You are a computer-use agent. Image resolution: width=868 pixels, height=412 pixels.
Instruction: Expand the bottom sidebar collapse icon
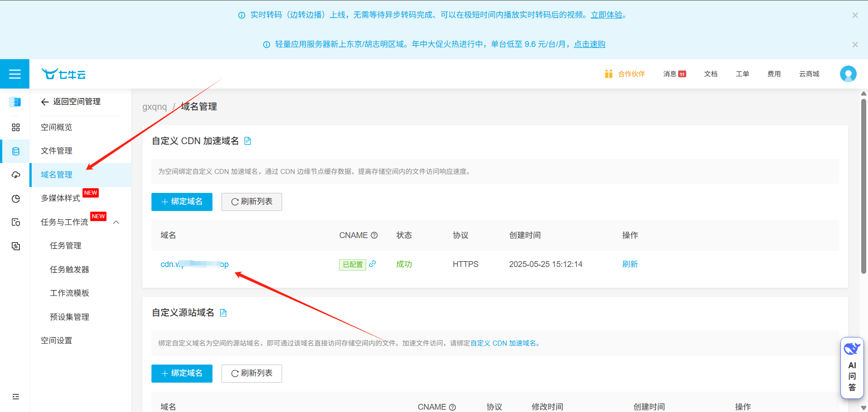click(x=16, y=397)
